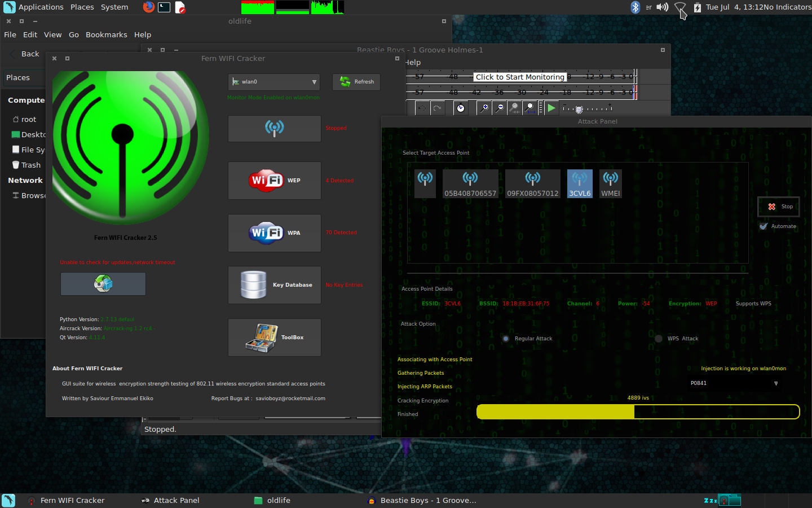This screenshot has height=508, width=812.
Task: Open the WEP networks attack button
Action: 275,181
